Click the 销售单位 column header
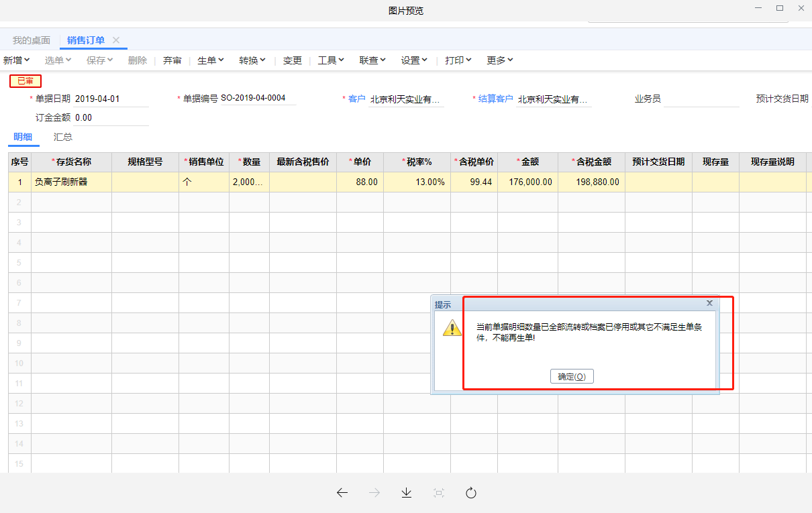 [204, 162]
